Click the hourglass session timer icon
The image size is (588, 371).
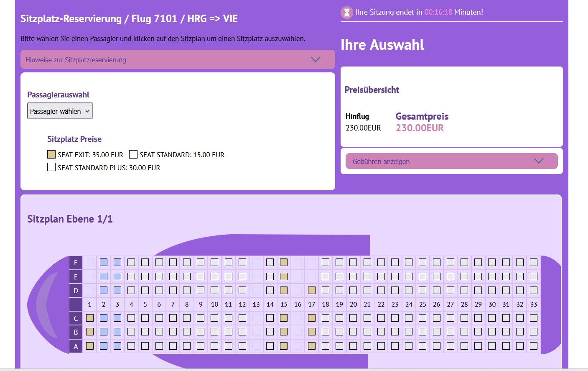point(346,13)
